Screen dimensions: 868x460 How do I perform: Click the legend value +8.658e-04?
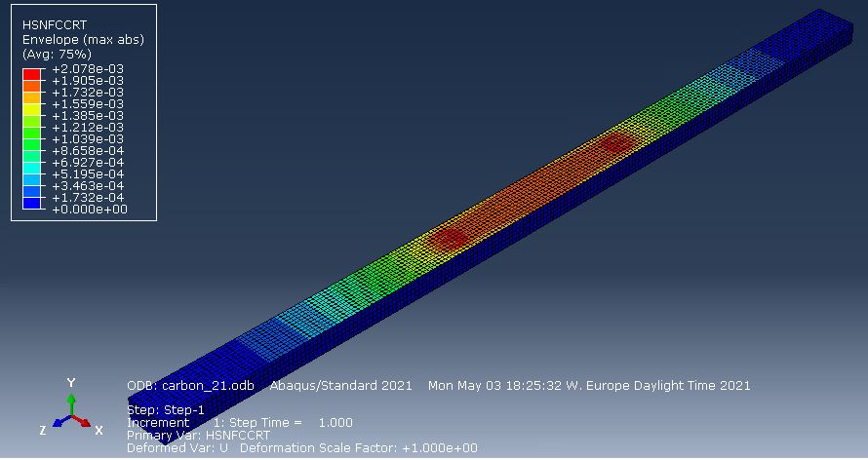click(x=88, y=151)
